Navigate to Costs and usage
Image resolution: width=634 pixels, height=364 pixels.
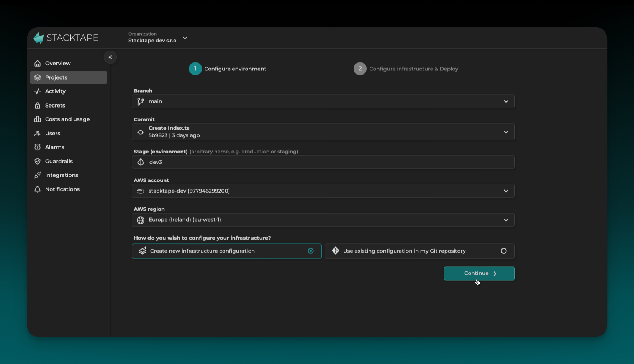tap(69, 119)
